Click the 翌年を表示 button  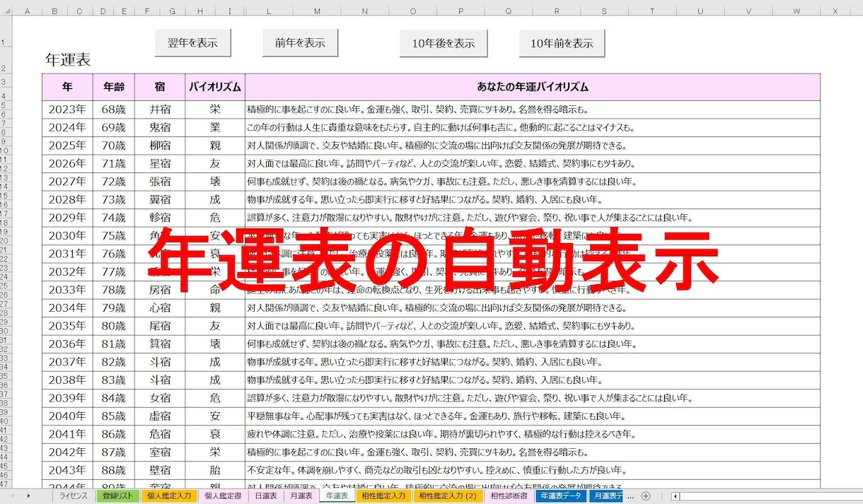(x=192, y=43)
